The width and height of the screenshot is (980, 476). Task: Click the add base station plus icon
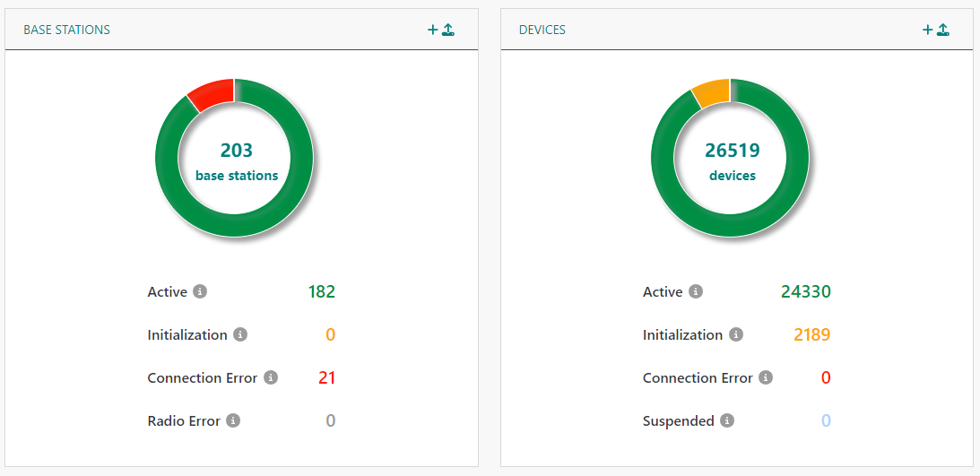(432, 30)
